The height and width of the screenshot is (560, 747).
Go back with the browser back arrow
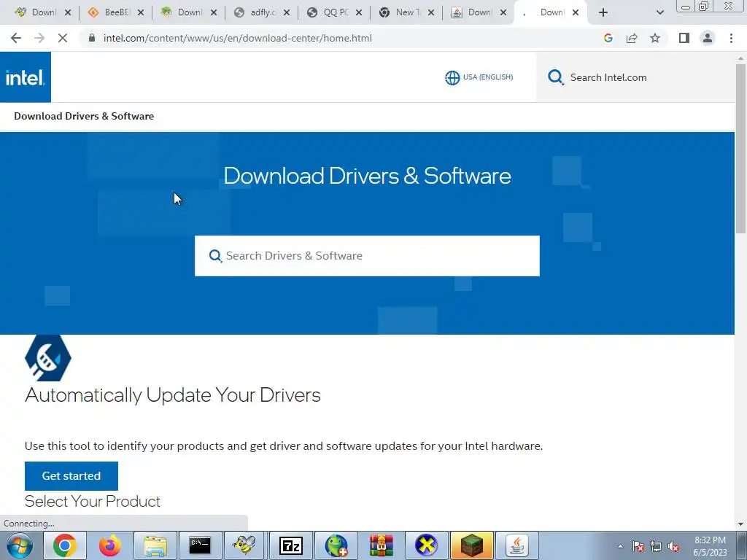click(16, 38)
